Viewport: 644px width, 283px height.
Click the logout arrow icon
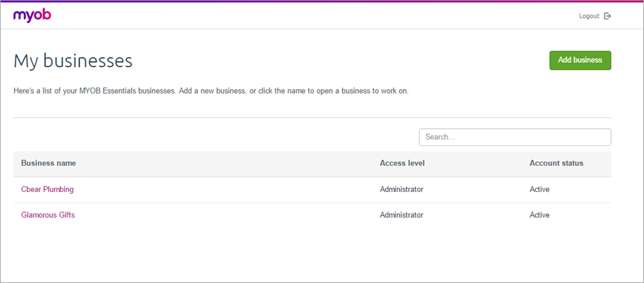pyautogui.click(x=607, y=16)
